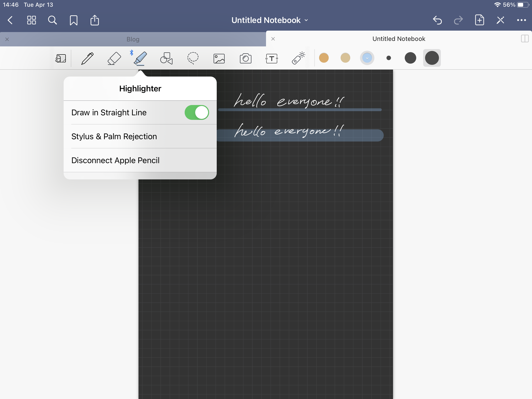Select the Lasso tool
Image resolution: width=532 pixels, height=399 pixels.
pos(193,58)
